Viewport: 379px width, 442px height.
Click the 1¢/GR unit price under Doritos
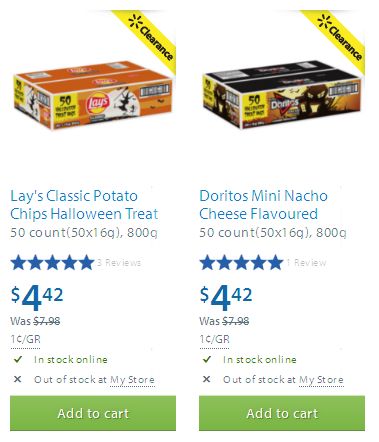click(x=214, y=339)
